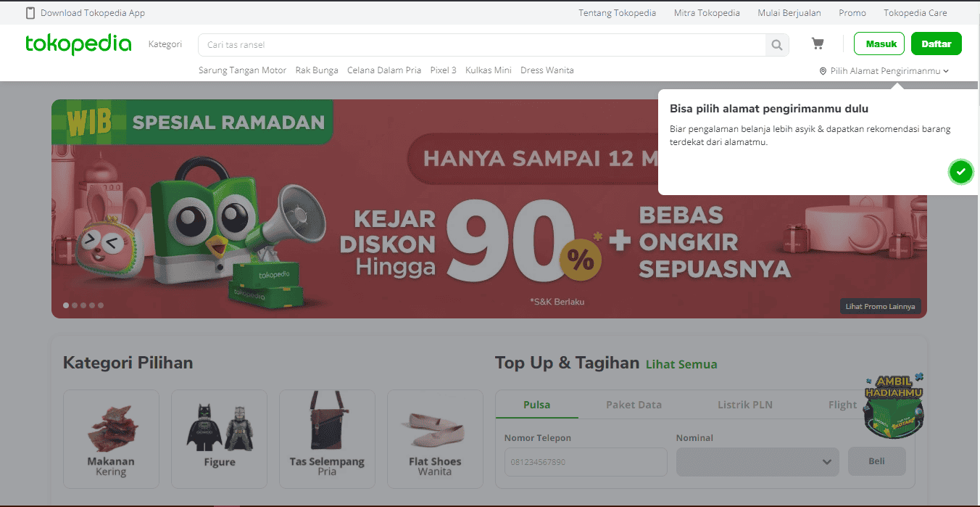Click the search magnifier icon

tap(776, 45)
